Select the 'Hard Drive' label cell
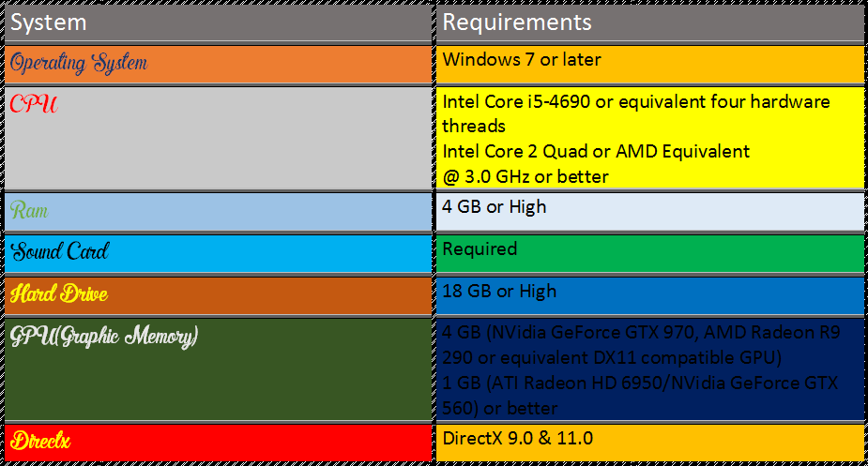This screenshot has height=466, width=868. point(218,295)
